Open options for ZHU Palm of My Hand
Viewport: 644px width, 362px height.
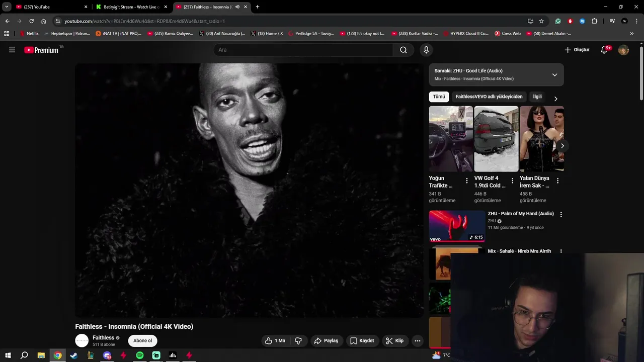[561, 214]
